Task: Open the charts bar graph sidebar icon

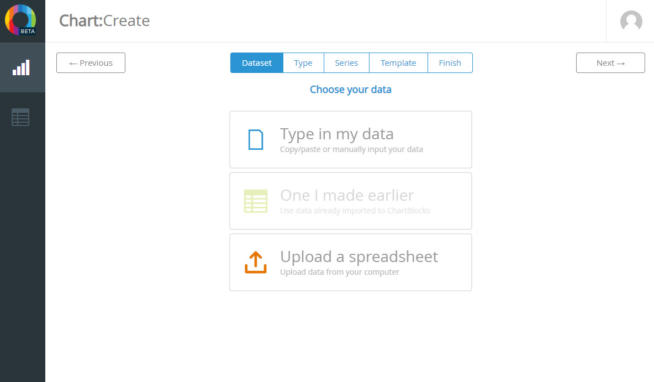Action: [x=21, y=67]
